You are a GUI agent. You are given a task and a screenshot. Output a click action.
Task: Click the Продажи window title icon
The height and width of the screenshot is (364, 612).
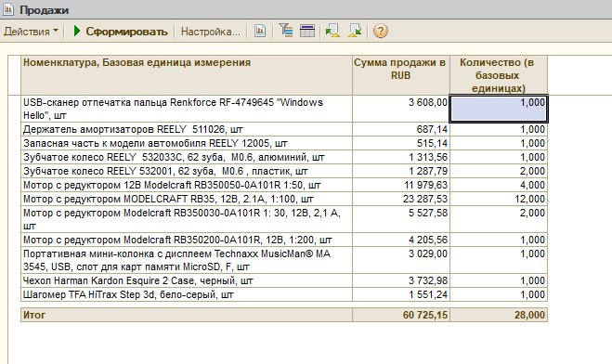[8, 9]
